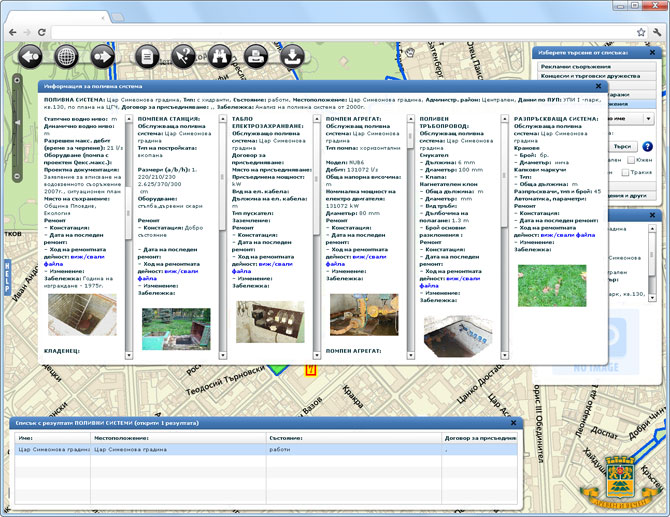Screen dimensions: 670x517
Task: Zoom out with the bottom zoom-bar button
Action: point(17,176)
